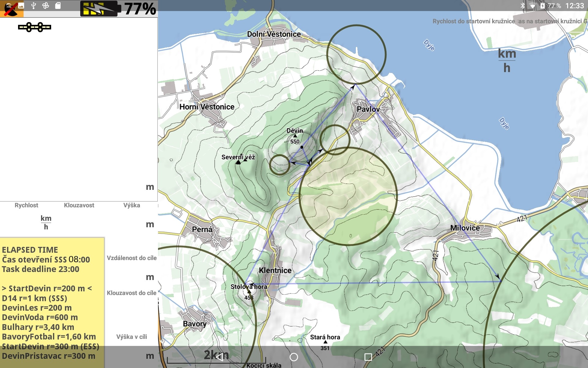Tap Rychlost do startovní kružnice box
The image size is (588, 368).
(474, 21)
